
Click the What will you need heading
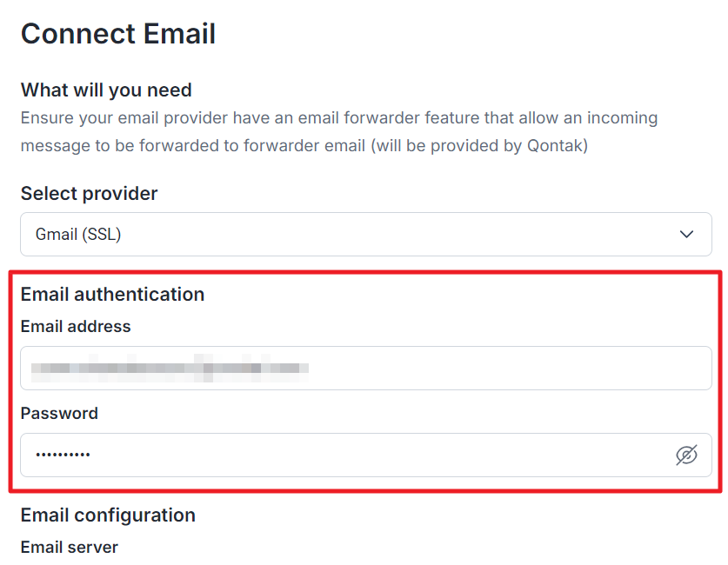tap(106, 90)
